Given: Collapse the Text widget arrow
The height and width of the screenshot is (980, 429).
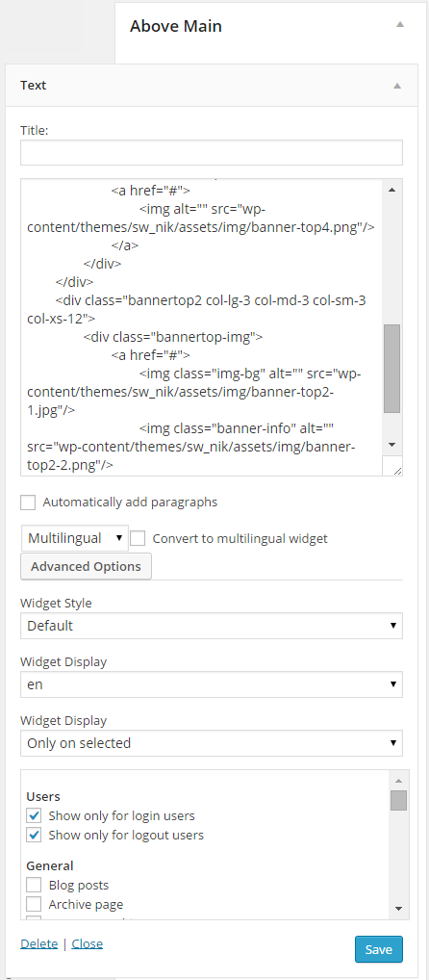Looking at the screenshot, I should point(397,86).
